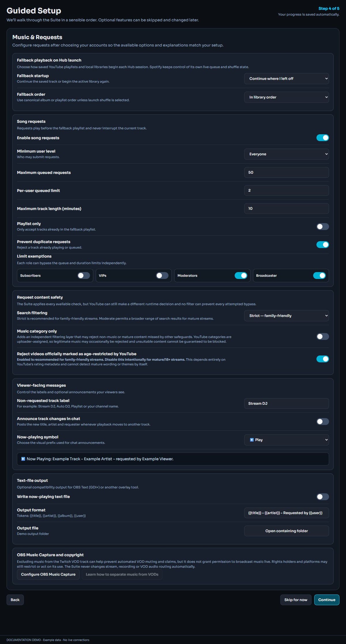Image resolution: width=346 pixels, height=644 pixels.
Task: Click OBS Music Capture and copyright heading
Action: click(x=50, y=555)
